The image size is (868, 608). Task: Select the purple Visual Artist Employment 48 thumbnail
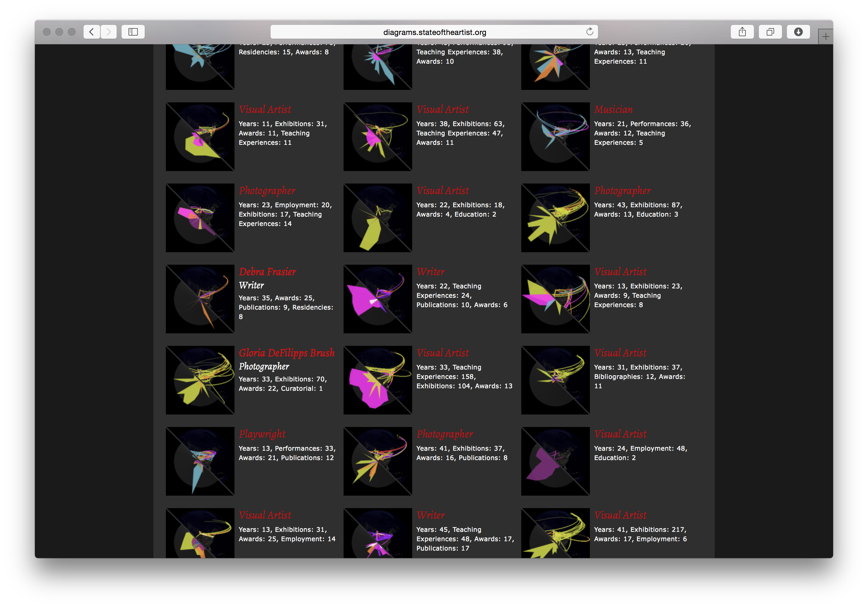[555, 461]
